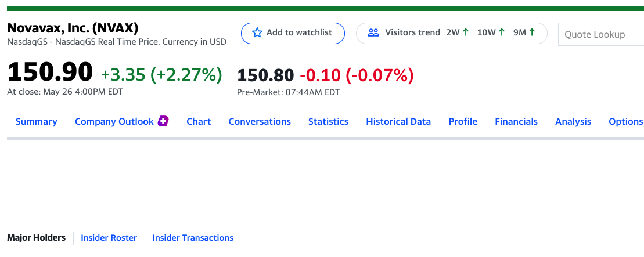Switch to the Chart tab

point(199,121)
